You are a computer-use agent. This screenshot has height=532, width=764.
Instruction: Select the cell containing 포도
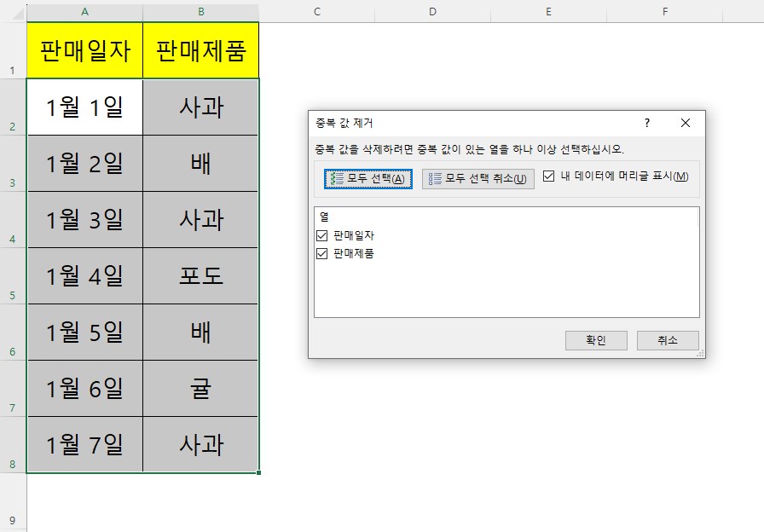(200, 275)
